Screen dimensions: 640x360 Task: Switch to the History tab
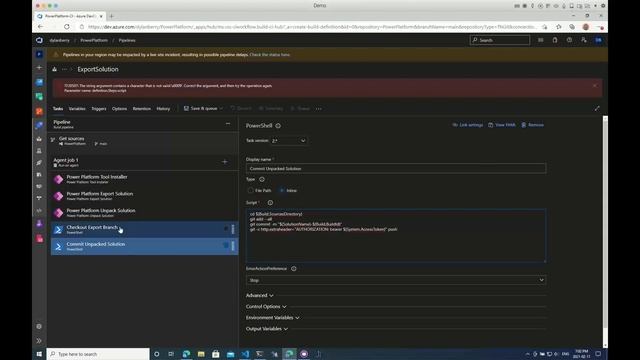click(163, 109)
